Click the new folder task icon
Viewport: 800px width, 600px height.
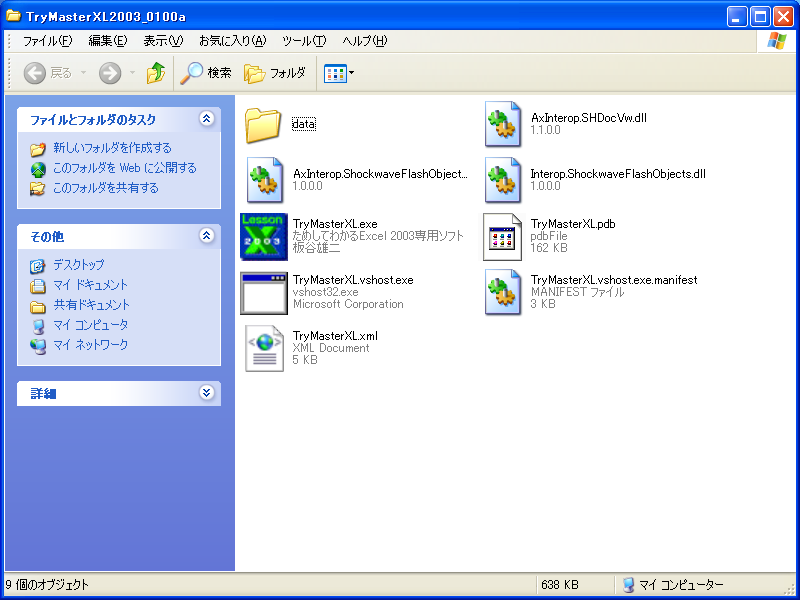38,149
